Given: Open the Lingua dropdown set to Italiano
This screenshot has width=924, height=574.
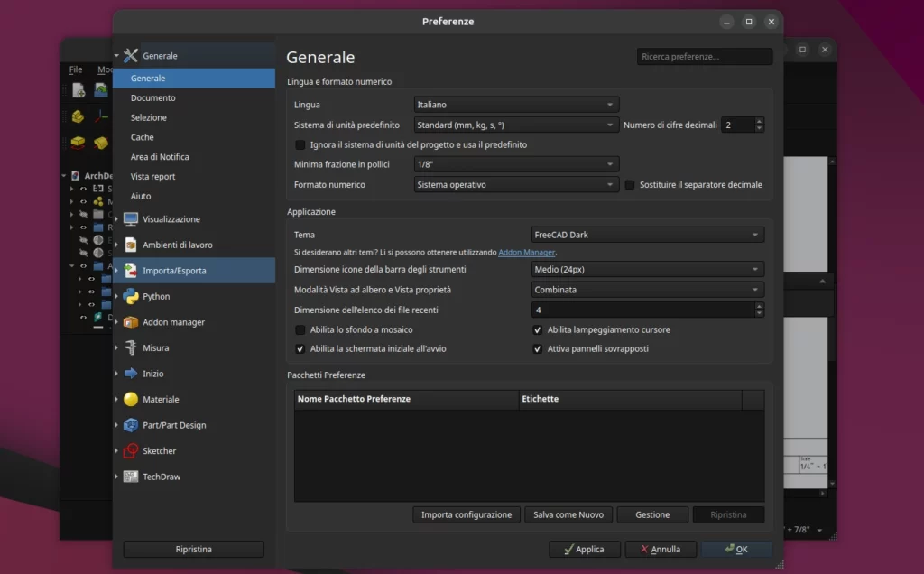Looking at the screenshot, I should point(515,104).
